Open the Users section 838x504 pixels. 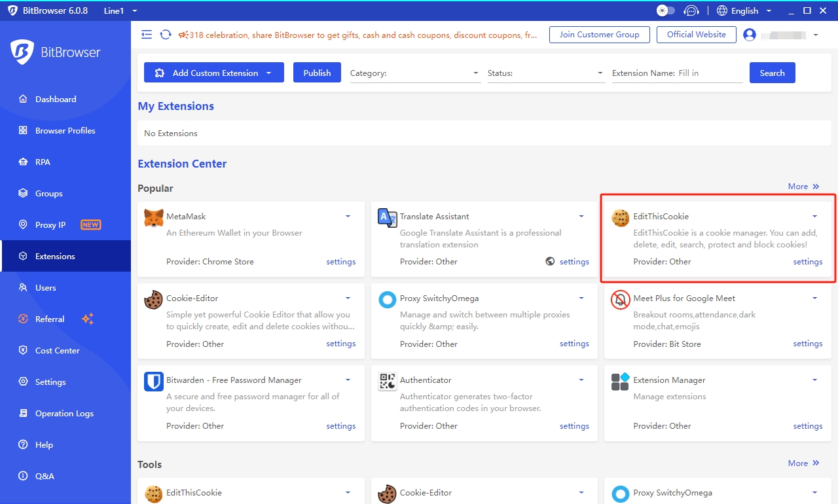65,287
